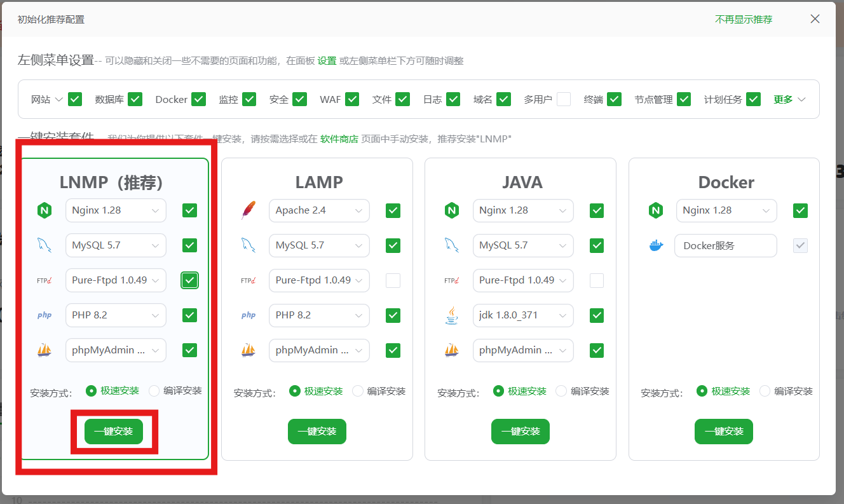Expand the 网站 menu chevron
Screen dimensions: 844x504
[59, 100]
